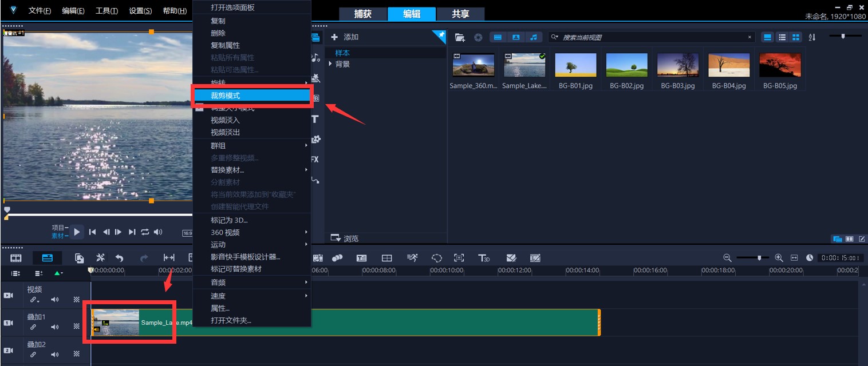Jump to end of clip in preview
Image resolution: width=868 pixels, height=366 pixels.
coord(132,232)
